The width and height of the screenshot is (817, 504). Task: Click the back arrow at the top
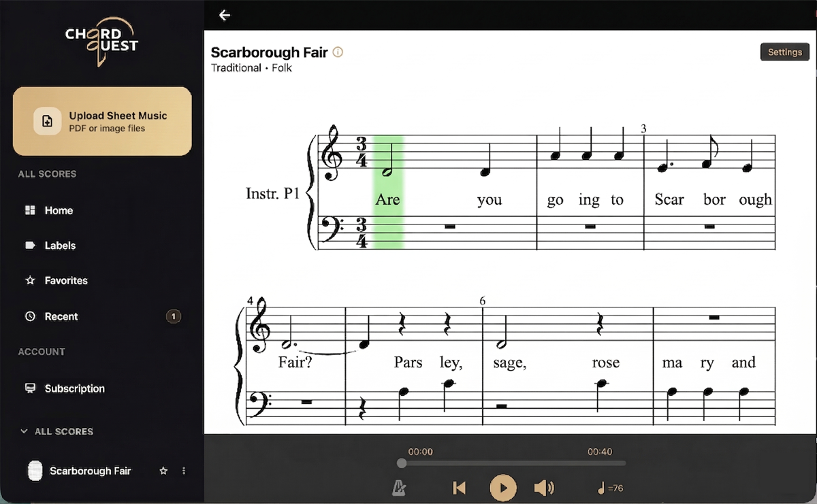tap(225, 14)
